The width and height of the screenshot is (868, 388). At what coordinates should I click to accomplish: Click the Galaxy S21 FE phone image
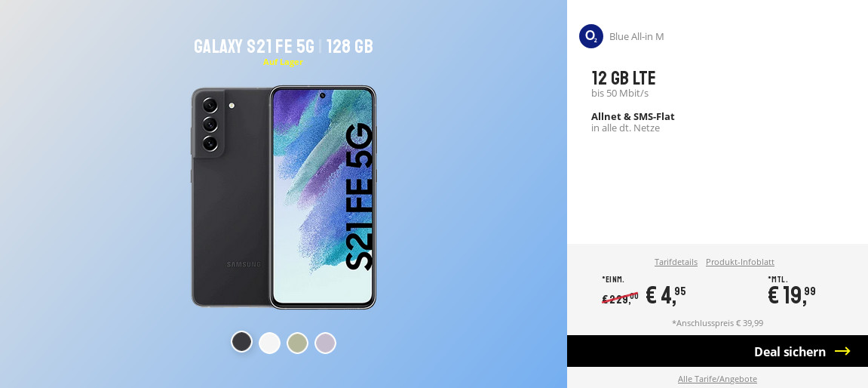click(x=284, y=197)
